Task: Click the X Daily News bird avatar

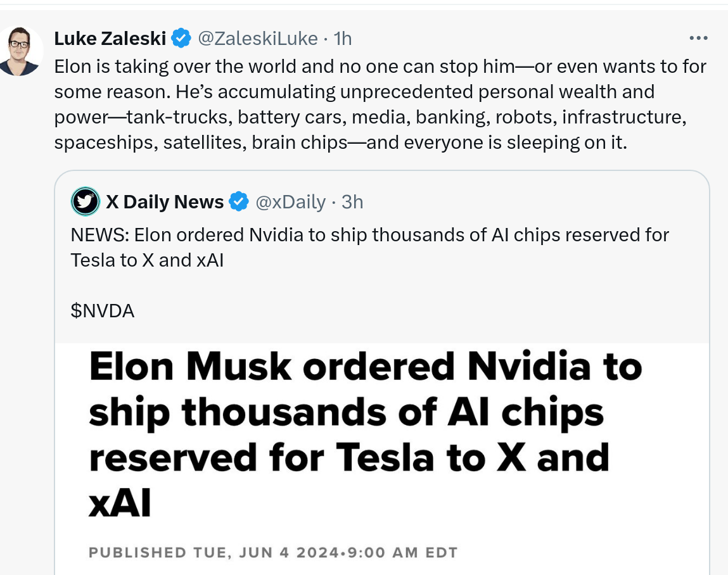Action: click(86, 201)
